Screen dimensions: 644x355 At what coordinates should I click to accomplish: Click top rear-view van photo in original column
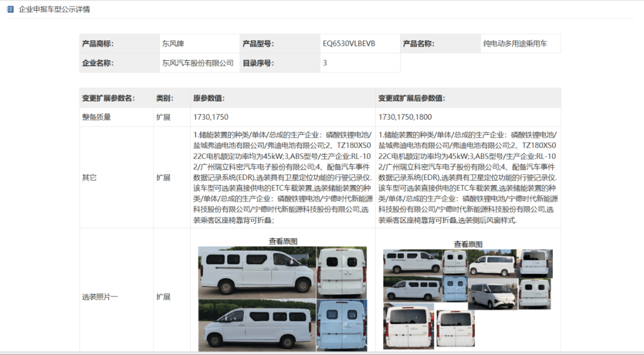click(342, 273)
